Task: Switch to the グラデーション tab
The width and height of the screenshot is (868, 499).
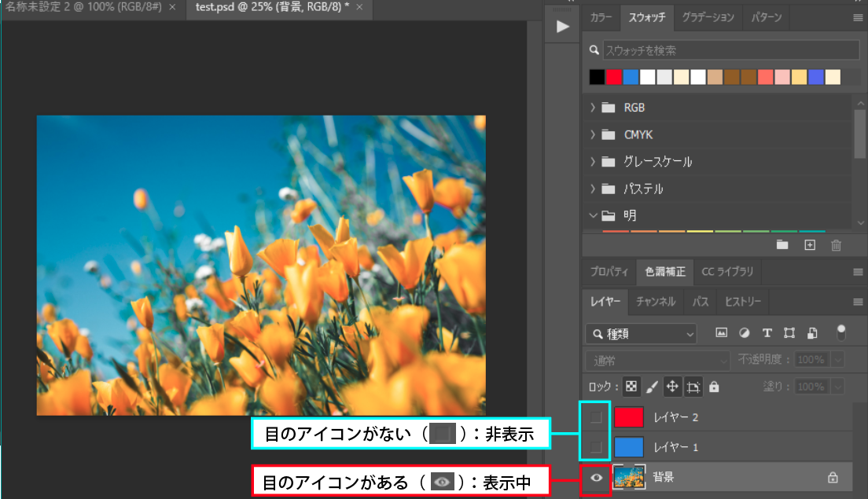Action: coord(708,18)
